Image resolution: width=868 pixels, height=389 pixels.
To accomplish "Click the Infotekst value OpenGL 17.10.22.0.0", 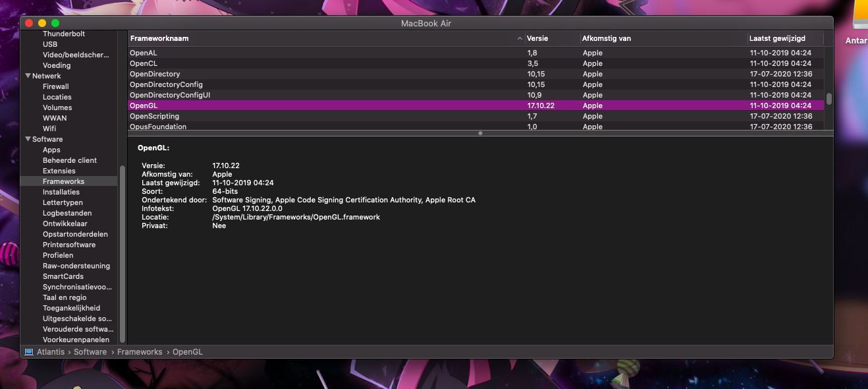I will click(247, 208).
